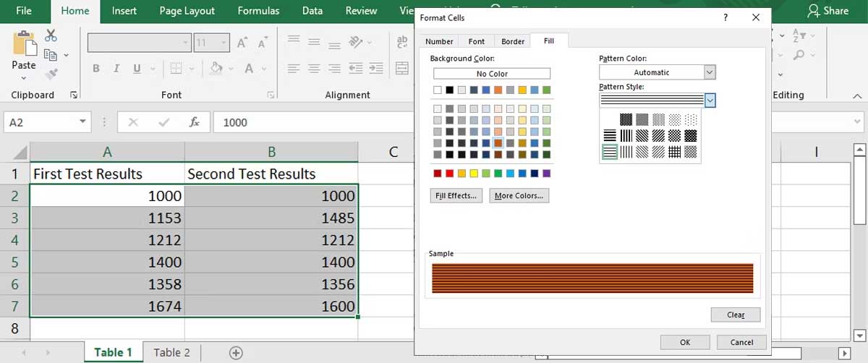
Task: Click the Clear button
Action: pos(736,315)
